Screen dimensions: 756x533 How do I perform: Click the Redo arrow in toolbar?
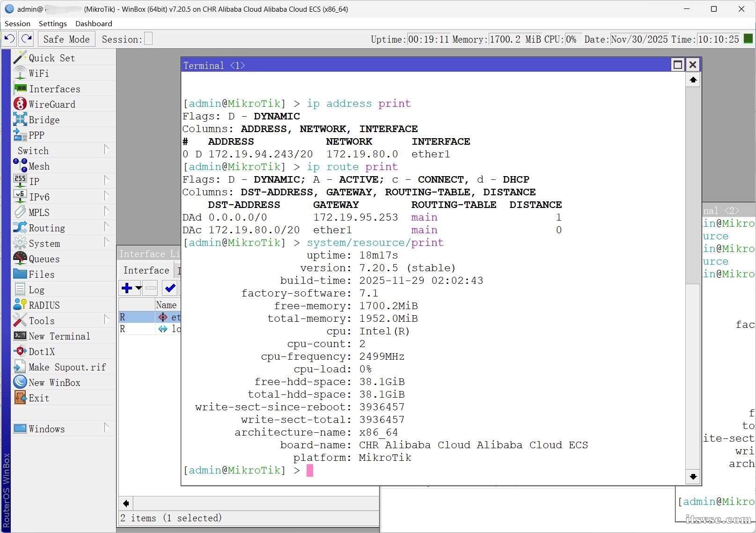(x=27, y=39)
